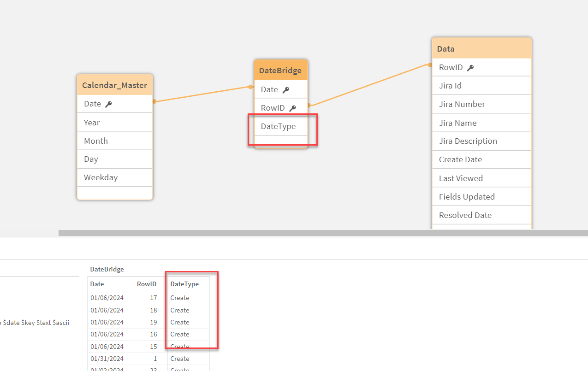Select the Jira Name field
This screenshot has width=588, height=371.
481,123
